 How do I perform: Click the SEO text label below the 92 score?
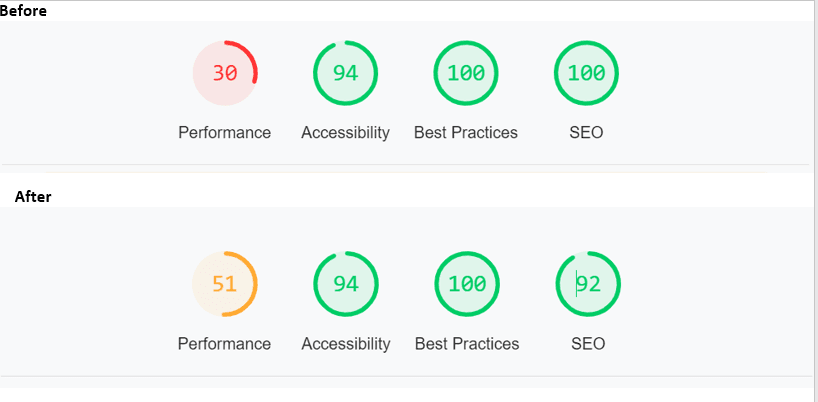tap(588, 344)
